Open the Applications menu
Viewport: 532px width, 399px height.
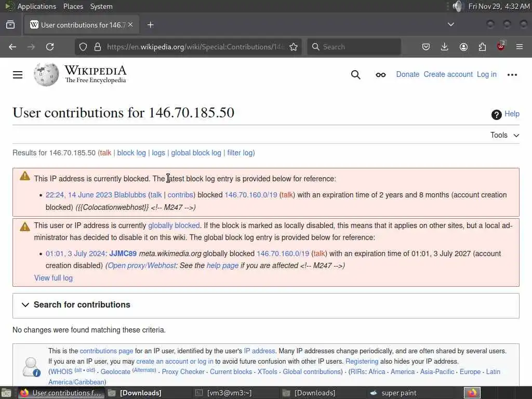(x=37, y=6)
